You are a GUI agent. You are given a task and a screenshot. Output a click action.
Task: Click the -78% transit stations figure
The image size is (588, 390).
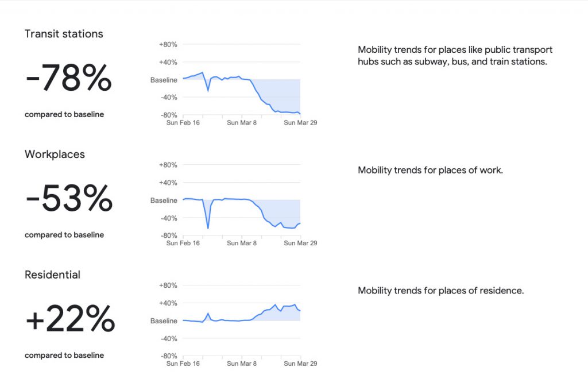(69, 78)
